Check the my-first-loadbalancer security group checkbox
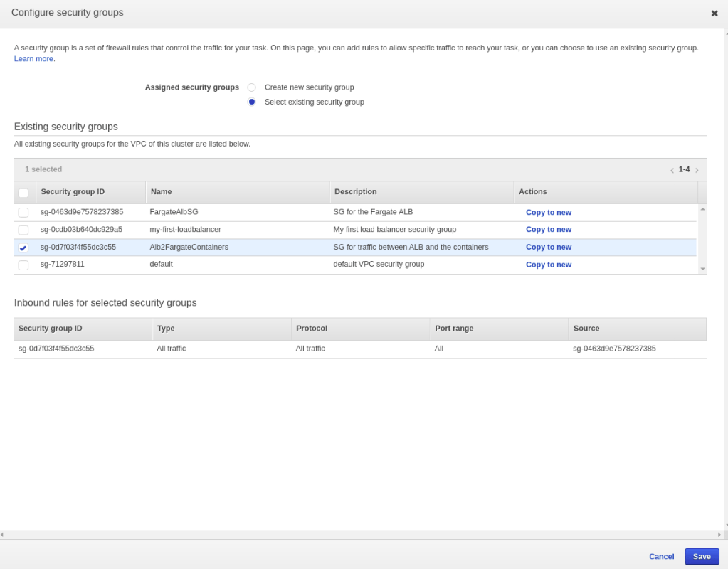The width and height of the screenshot is (728, 569). point(23,230)
